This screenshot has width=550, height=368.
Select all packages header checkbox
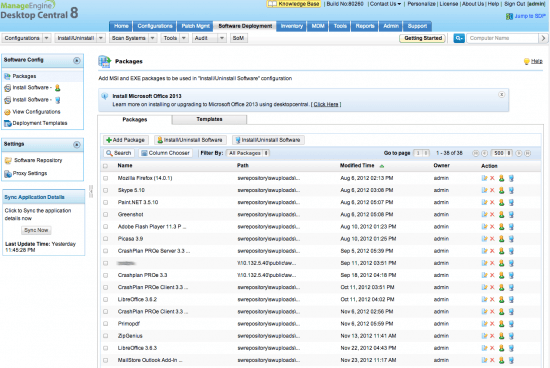106,166
